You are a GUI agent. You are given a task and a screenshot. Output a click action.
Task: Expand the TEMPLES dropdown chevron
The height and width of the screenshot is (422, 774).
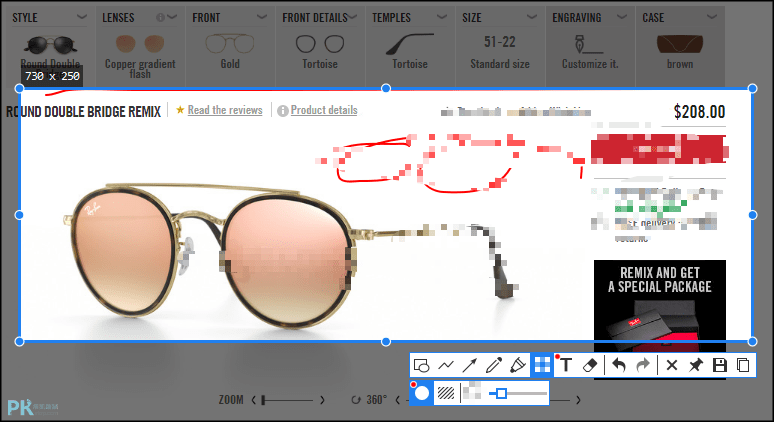[442, 17]
